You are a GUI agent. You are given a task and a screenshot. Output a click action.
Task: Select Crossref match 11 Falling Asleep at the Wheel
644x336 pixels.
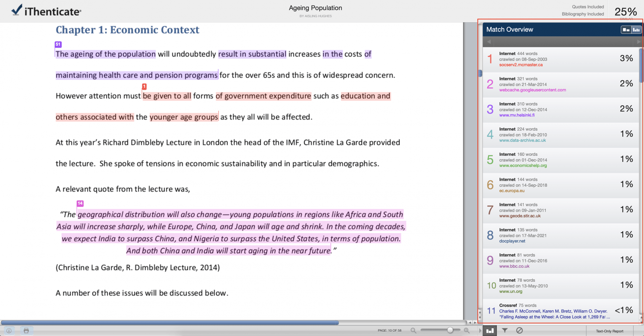click(x=561, y=311)
